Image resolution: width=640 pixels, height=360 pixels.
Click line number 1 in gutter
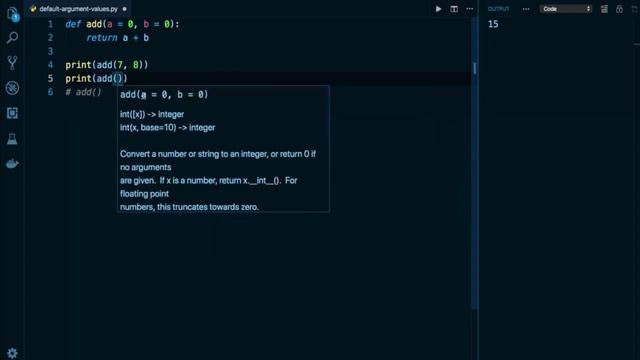pos(50,24)
